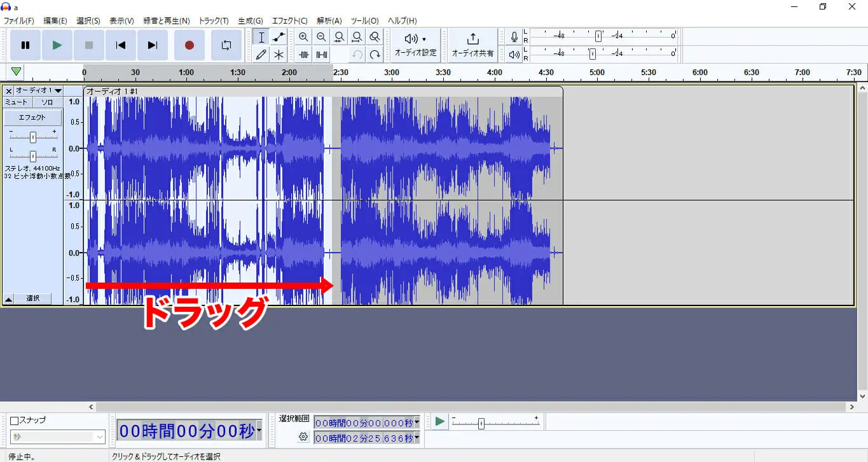Screen dimensions: 868x462
Task: Select the Envelope tool
Action: 279,38
